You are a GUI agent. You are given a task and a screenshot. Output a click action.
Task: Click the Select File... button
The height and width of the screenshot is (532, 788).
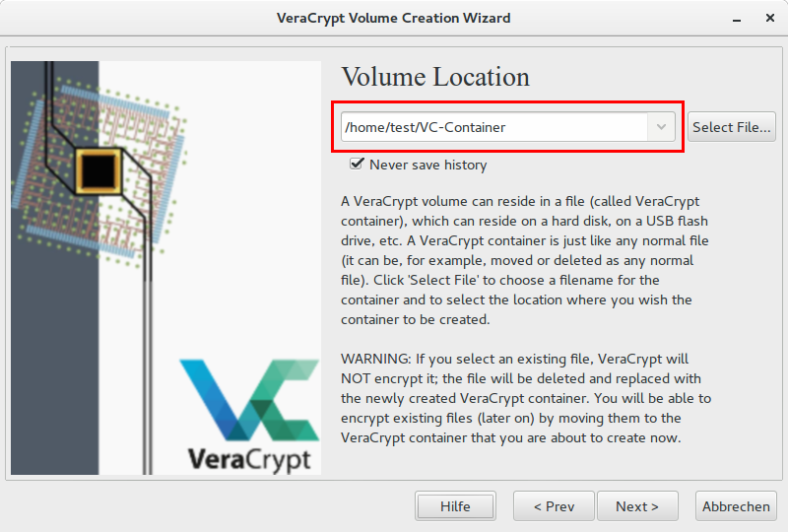pyautogui.click(x=731, y=127)
